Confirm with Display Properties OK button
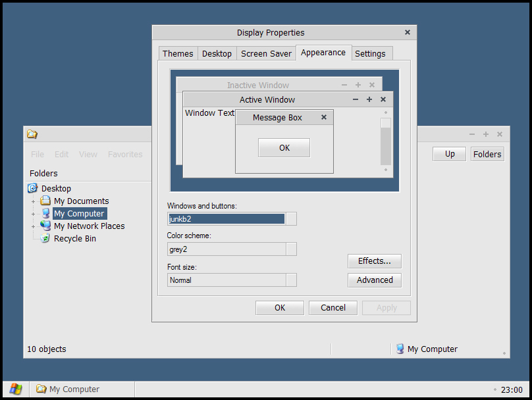 coord(280,308)
